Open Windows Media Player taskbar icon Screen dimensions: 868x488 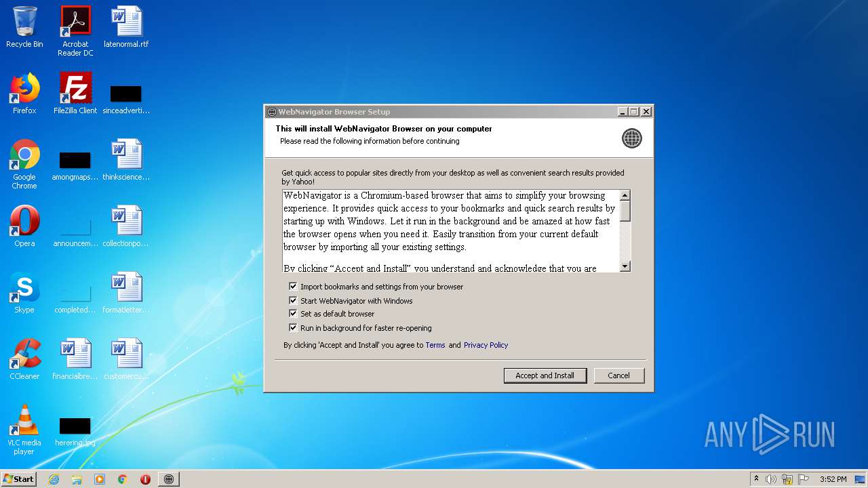point(100,479)
